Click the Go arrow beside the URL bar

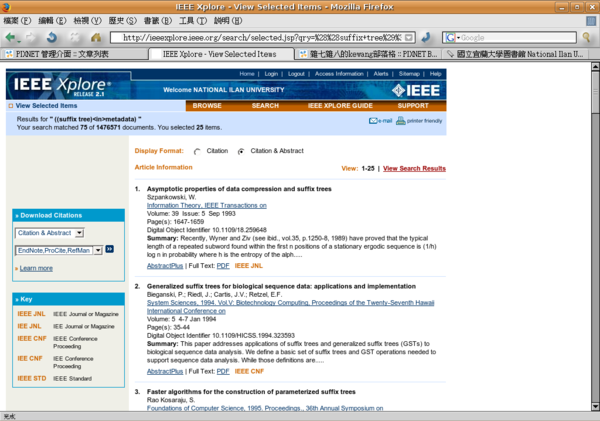pos(426,37)
